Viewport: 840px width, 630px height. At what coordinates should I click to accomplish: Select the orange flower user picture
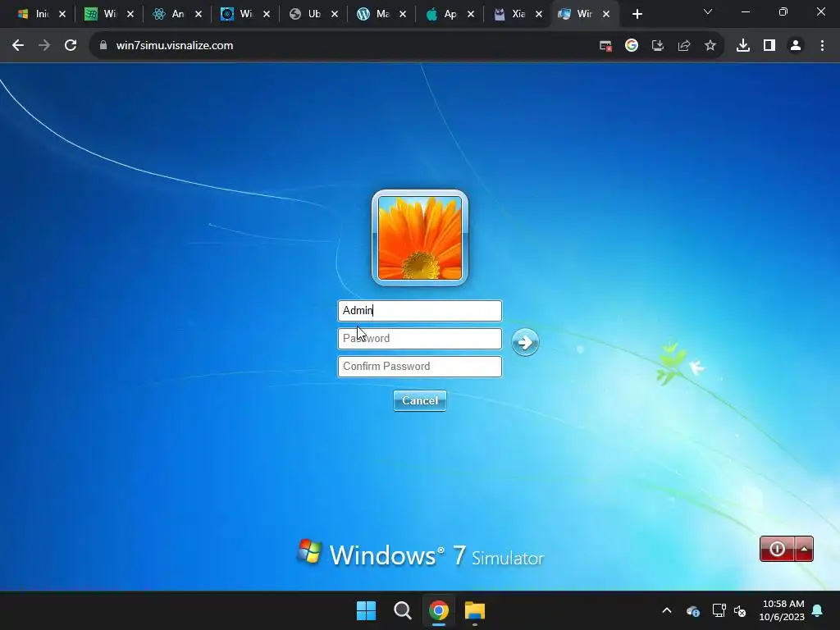click(x=419, y=238)
